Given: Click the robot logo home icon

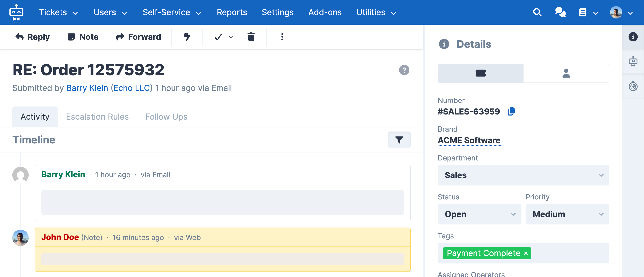Looking at the screenshot, I should (x=16, y=12).
